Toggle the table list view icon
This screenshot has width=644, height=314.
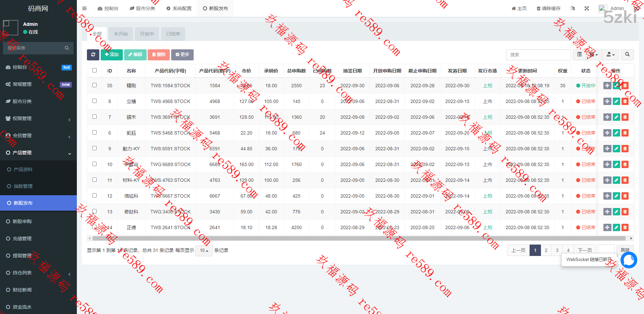[x=580, y=55]
